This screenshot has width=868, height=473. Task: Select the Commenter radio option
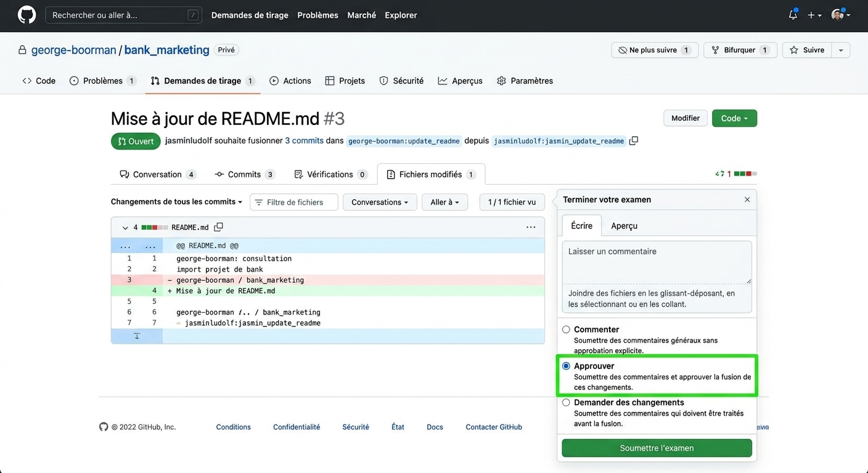click(x=566, y=329)
